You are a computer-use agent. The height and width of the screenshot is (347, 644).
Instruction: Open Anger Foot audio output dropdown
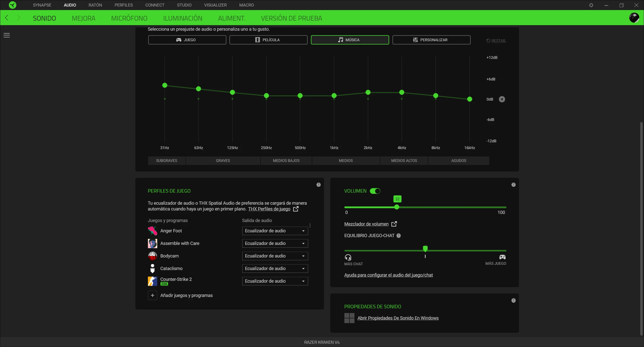pyautogui.click(x=275, y=231)
